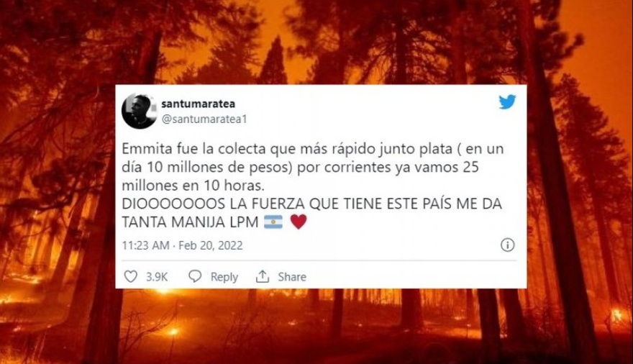Open the @santumaratea1 handle link
Screen dimensions: 633x364
204,119
